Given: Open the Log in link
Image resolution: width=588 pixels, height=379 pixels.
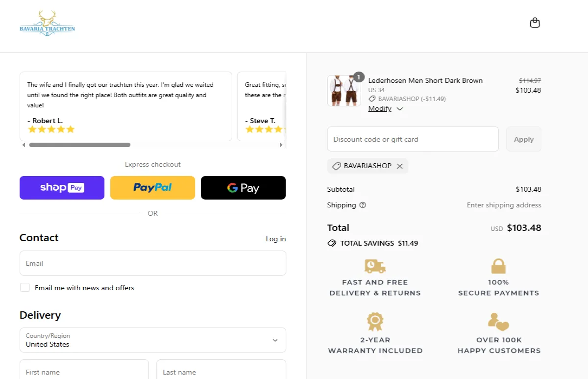Looking at the screenshot, I should pos(275,239).
